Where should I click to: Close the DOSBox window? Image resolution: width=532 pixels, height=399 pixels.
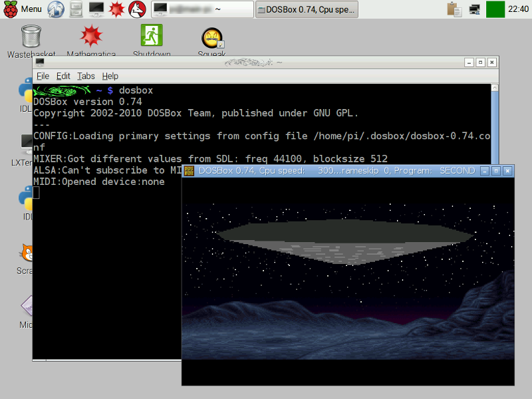coord(507,171)
